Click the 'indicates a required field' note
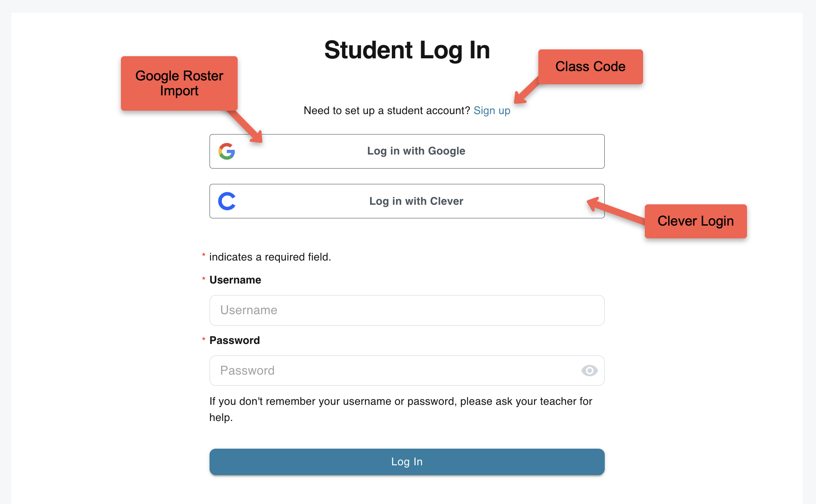This screenshot has width=816, height=504. pos(270,257)
